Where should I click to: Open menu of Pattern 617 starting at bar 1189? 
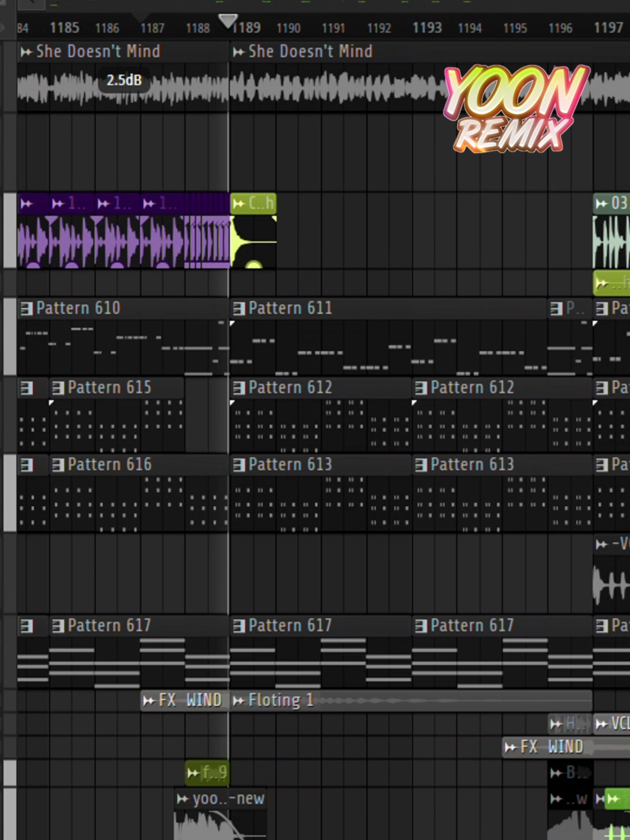(239, 626)
